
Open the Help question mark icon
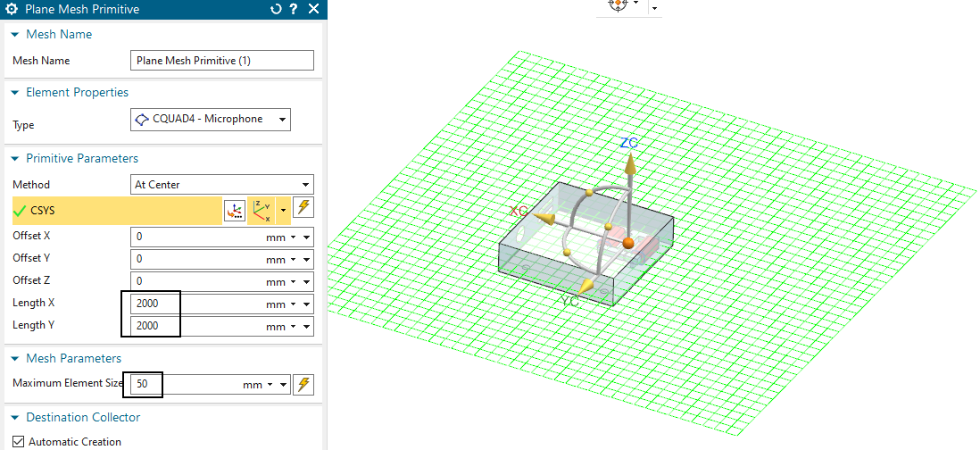(x=294, y=10)
